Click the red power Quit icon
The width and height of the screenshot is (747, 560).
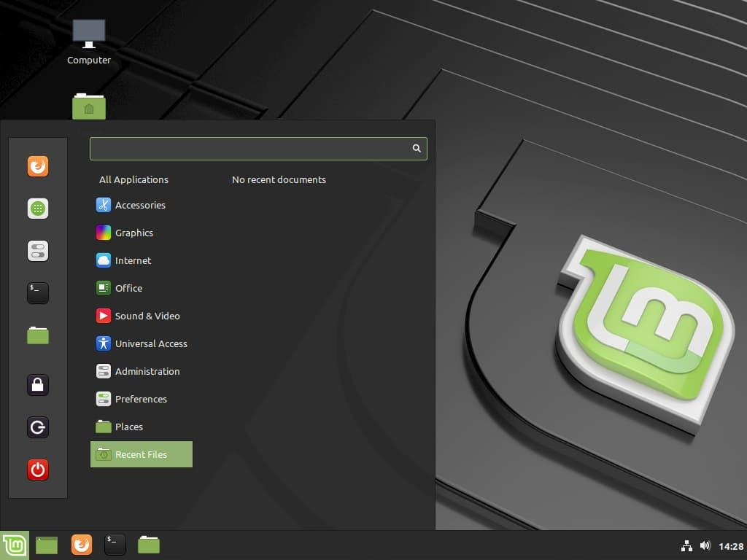pyautogui.click(x=38, y=470)
